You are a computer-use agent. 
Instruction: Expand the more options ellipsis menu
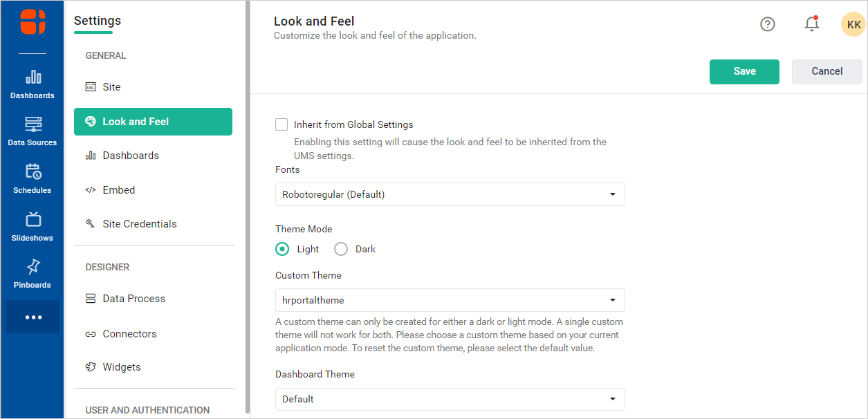[33, 317]
